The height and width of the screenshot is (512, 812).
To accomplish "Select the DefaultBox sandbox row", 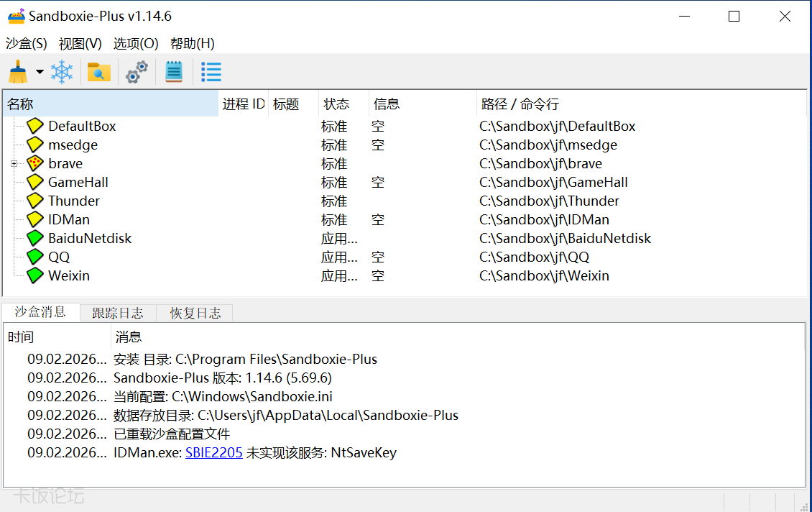I will (82, 126).
